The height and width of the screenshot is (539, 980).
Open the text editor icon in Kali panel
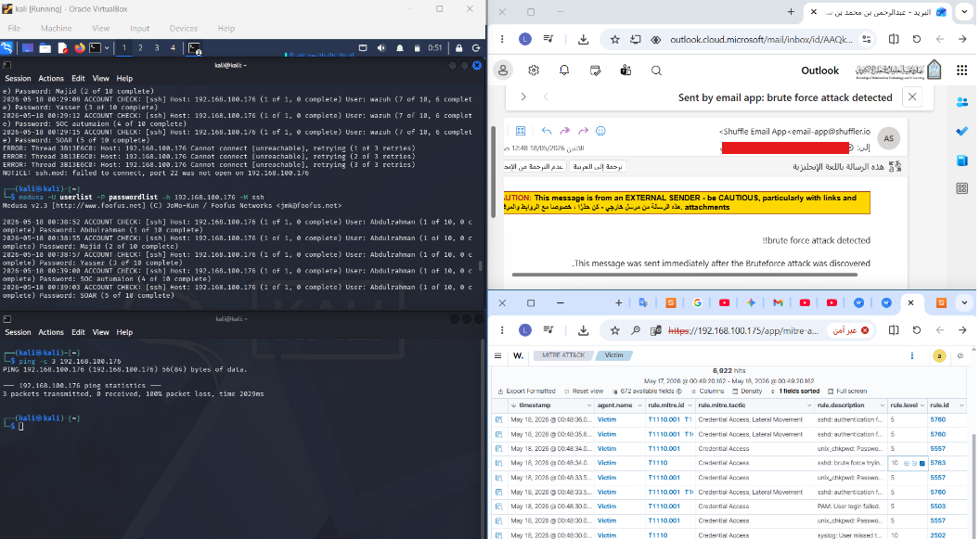pos(62,48)
